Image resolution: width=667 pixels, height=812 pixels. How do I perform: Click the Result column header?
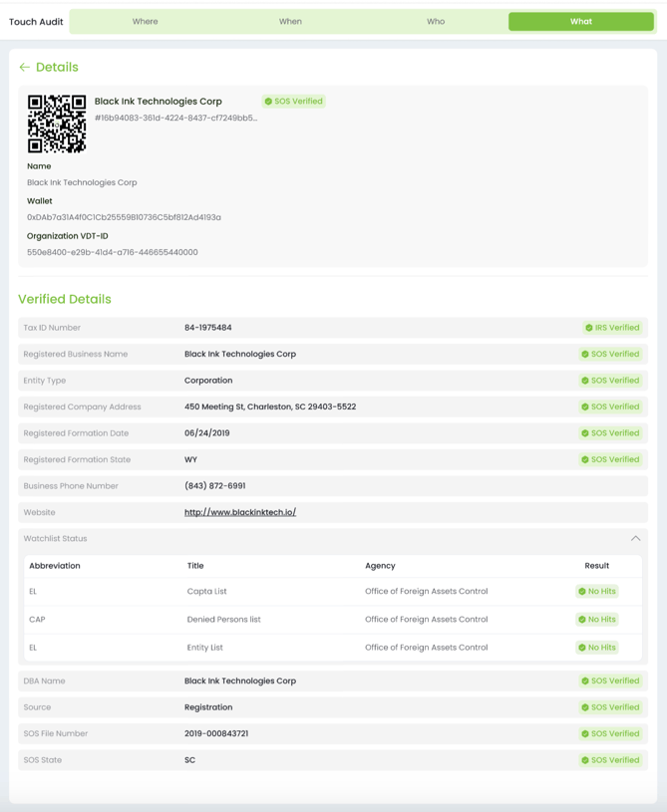597,566
